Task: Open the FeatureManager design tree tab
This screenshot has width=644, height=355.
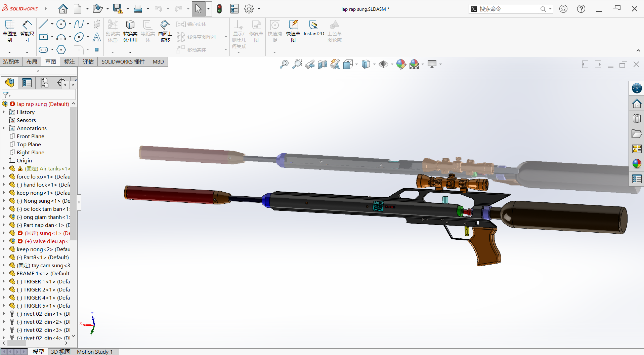Action: [10, 83]
